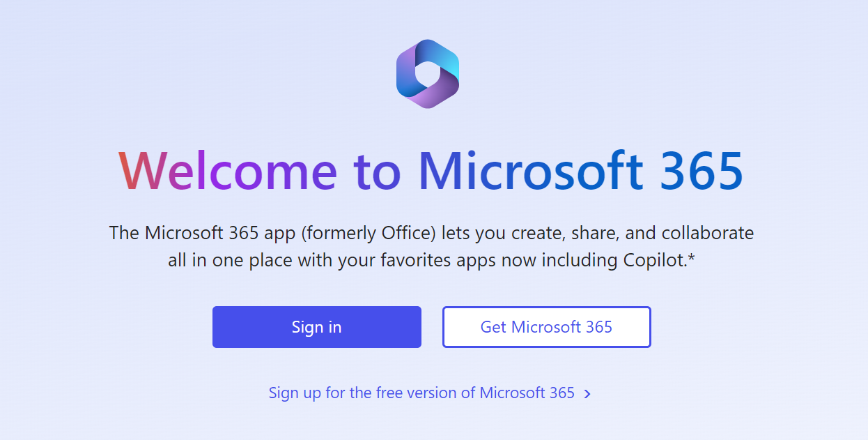
Task: Click the asterisk footnote mark after Copilot
Action: (691, 258)
